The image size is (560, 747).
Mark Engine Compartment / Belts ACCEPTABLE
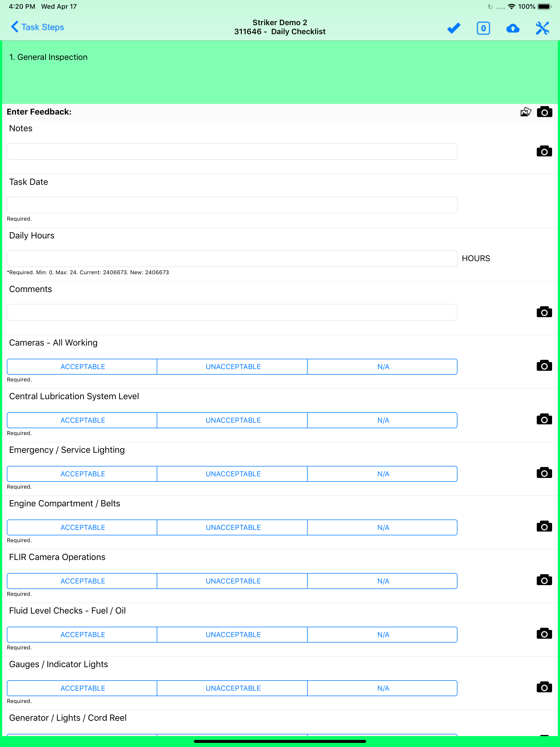click(82, 527)
